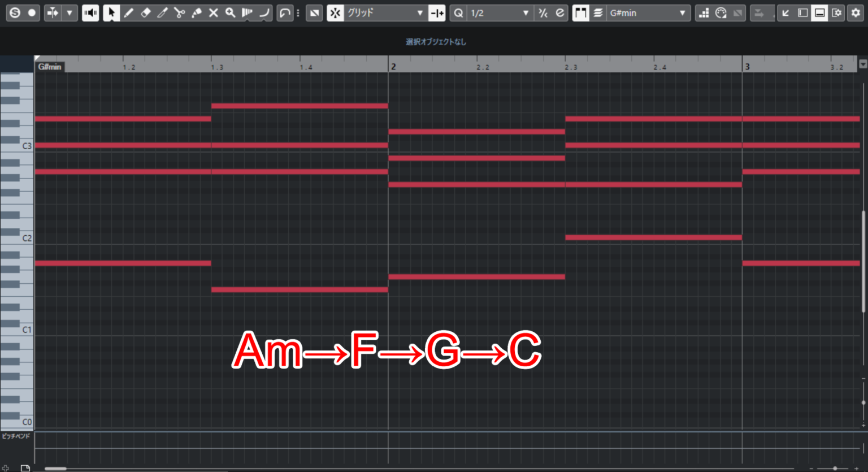Toggle the Length Quantize bracket button

pos(580,12)
